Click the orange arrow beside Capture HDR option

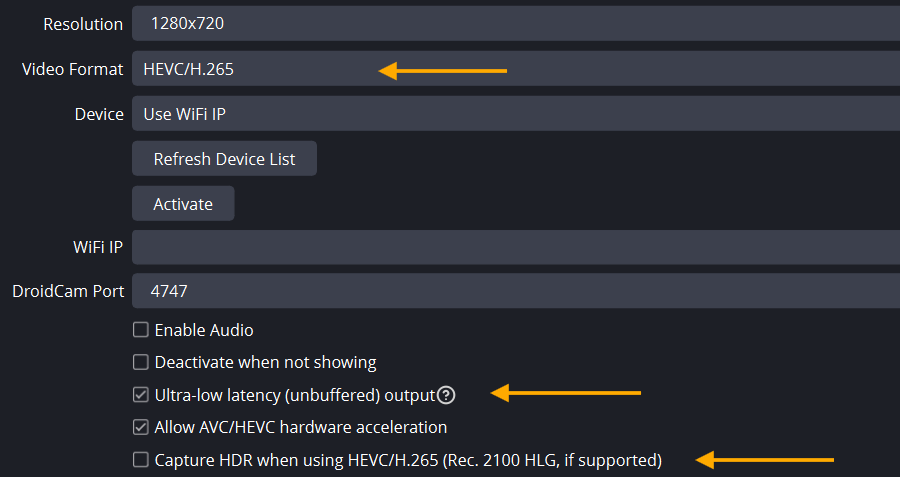click(765, 460)
